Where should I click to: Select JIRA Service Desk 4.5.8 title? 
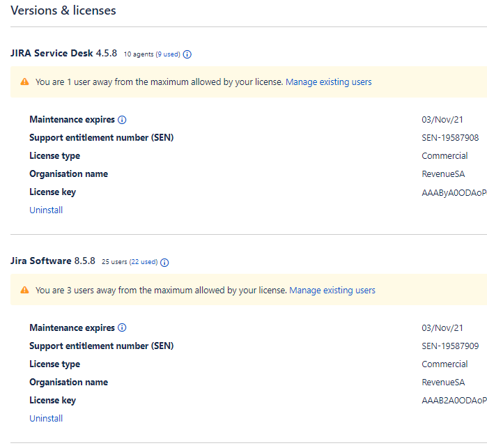coord(63,53)
